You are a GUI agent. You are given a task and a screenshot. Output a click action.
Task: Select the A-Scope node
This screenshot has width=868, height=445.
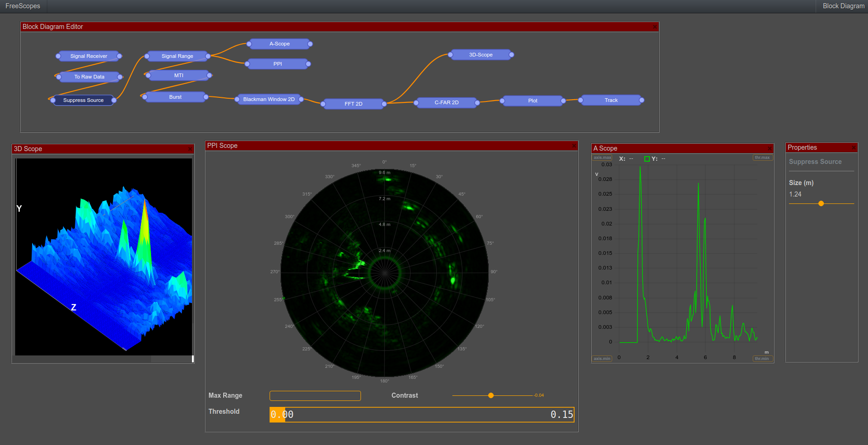(x=280, y=44)
